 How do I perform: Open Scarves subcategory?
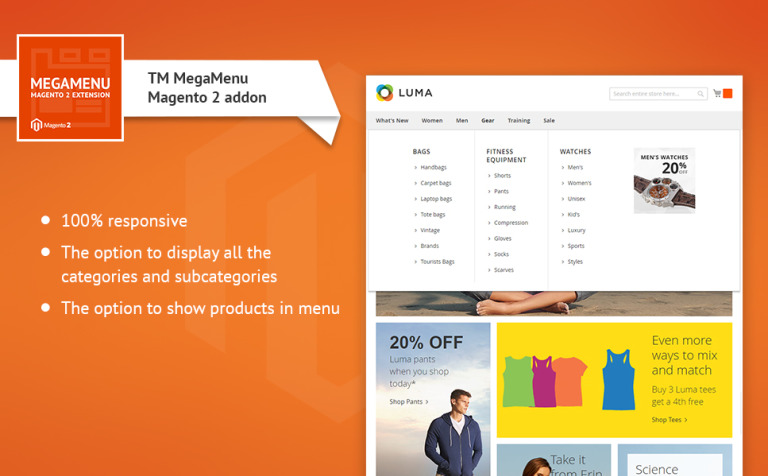[504, 270]
